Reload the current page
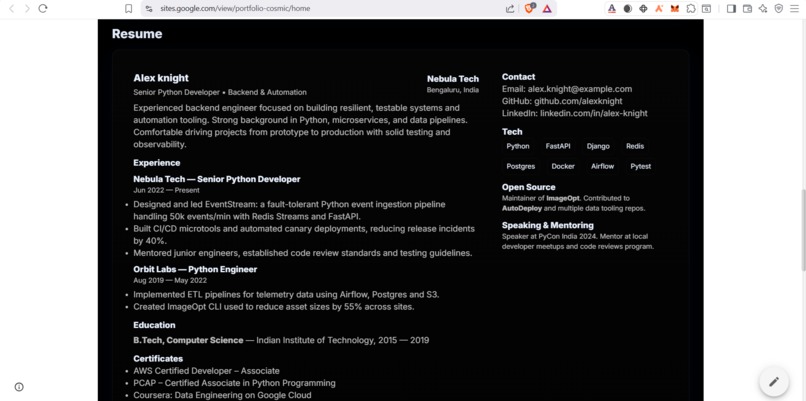Screen dimensions: 806x401 43,9
